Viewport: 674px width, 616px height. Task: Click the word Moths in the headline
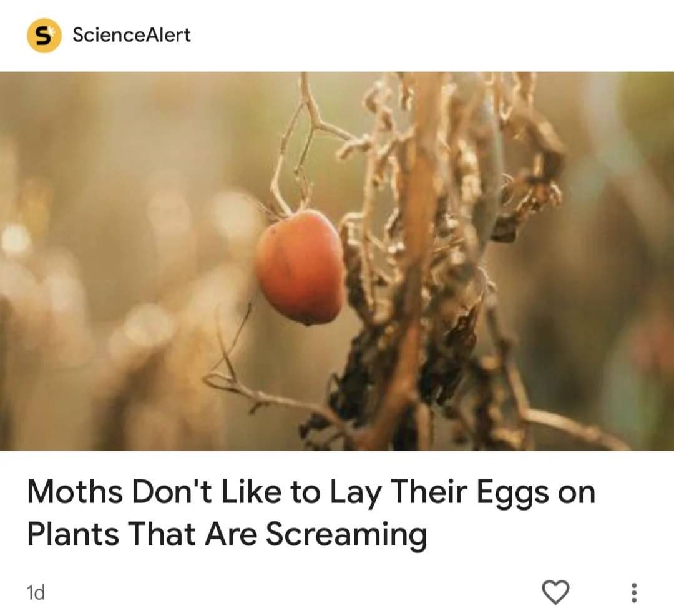coord(76,492)
